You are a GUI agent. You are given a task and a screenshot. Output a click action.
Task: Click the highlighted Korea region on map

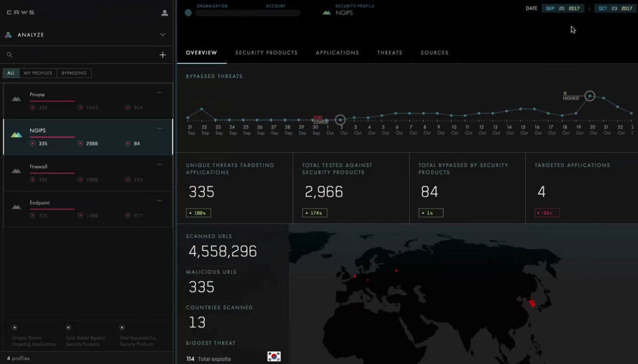tap(532, 304)
